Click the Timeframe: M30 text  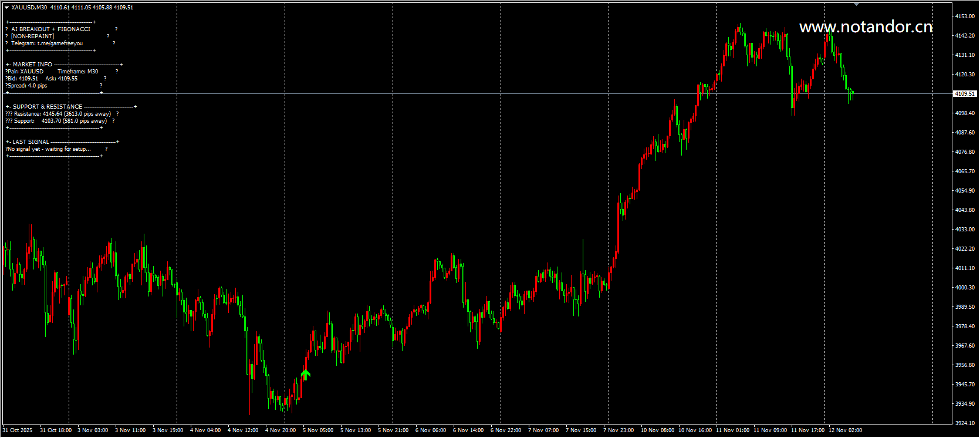(78, 72)
